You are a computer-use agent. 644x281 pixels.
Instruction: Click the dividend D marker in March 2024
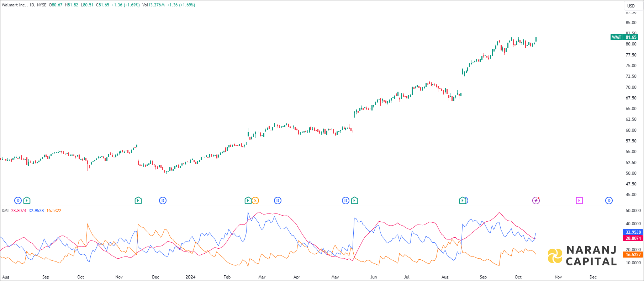click(278, 201)
